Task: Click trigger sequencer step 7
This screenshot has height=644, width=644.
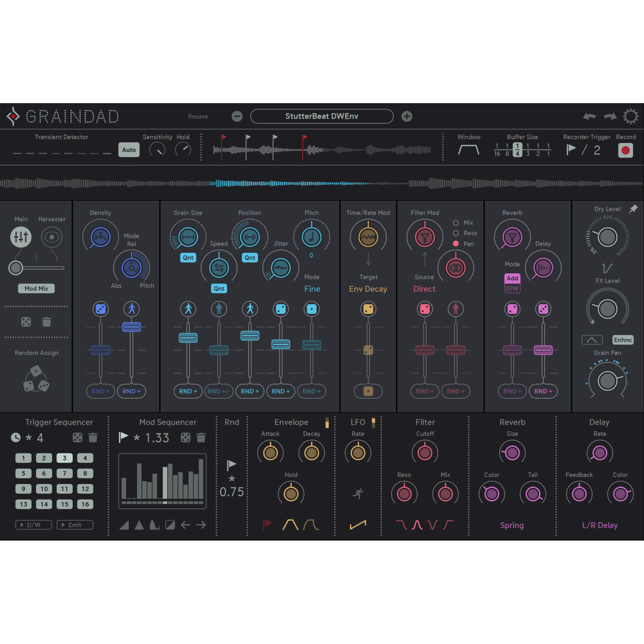Action: (64, 473)
